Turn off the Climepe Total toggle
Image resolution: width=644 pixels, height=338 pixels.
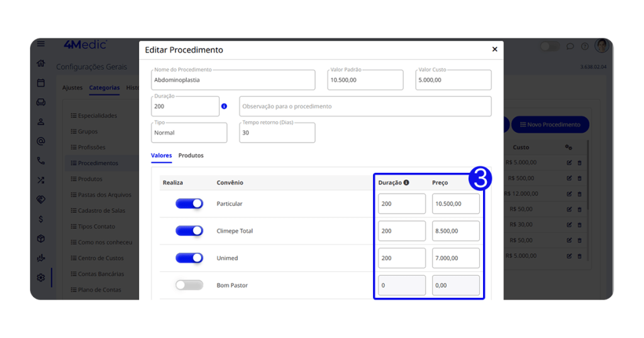coord(189,231)
